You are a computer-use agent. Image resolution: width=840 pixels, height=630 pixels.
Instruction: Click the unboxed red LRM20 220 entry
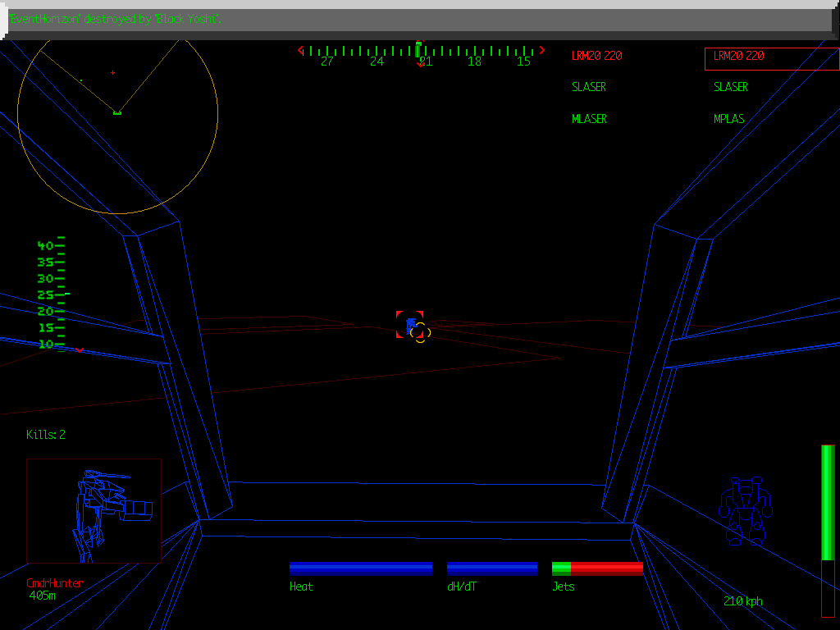pos(596,56)
